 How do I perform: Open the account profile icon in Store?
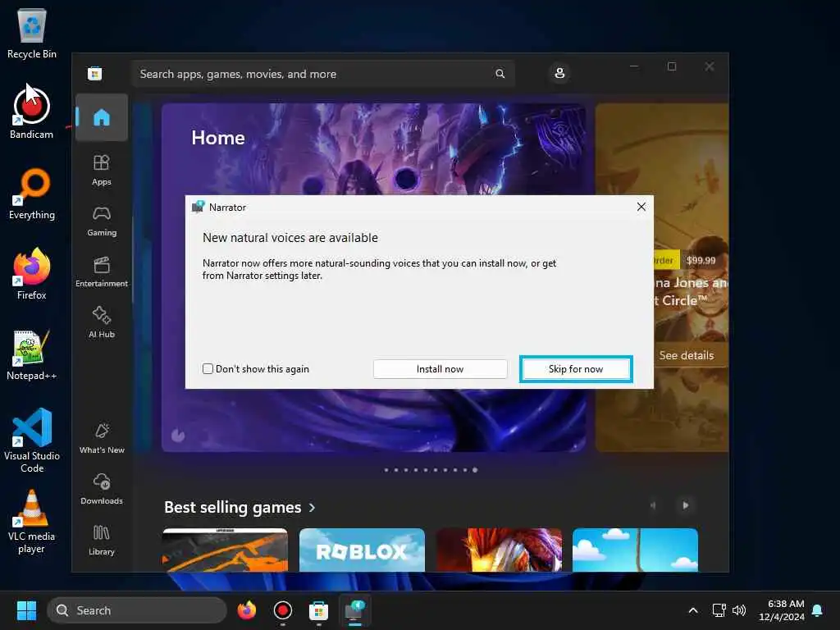[559, 73]
